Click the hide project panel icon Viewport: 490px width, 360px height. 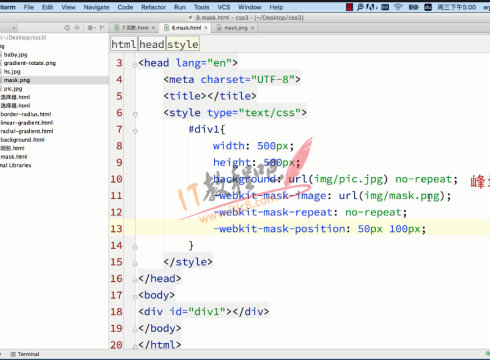tap(102, 28)
